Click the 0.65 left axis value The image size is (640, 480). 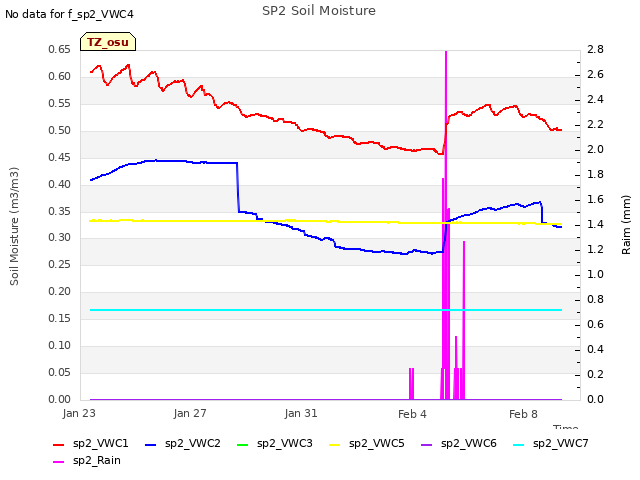click(x=60, y=49)
